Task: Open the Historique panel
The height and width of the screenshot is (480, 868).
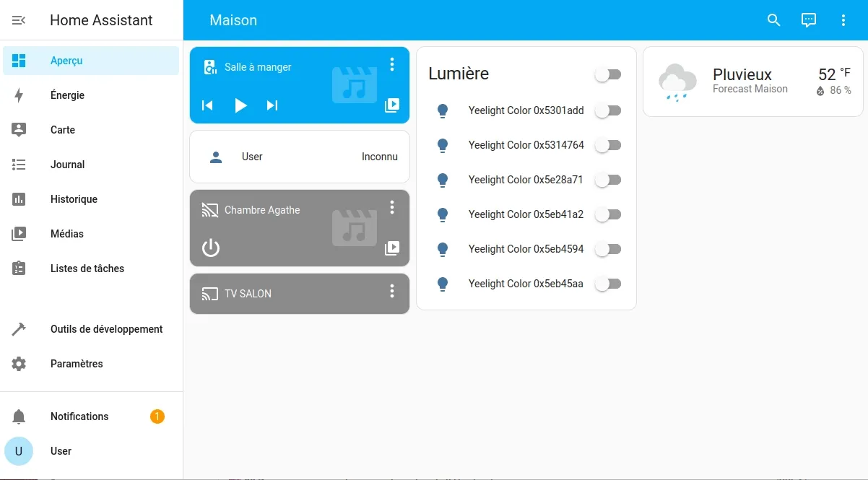Action: coord(72,198)
